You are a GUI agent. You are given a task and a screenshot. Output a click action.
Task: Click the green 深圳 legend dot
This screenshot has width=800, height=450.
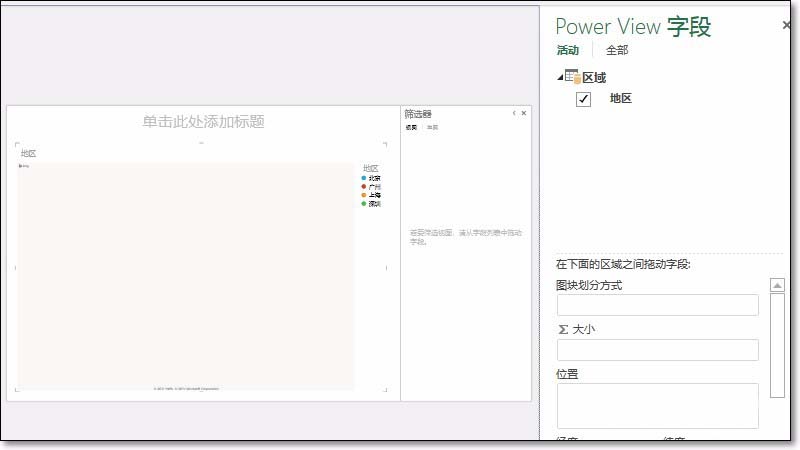364,204
